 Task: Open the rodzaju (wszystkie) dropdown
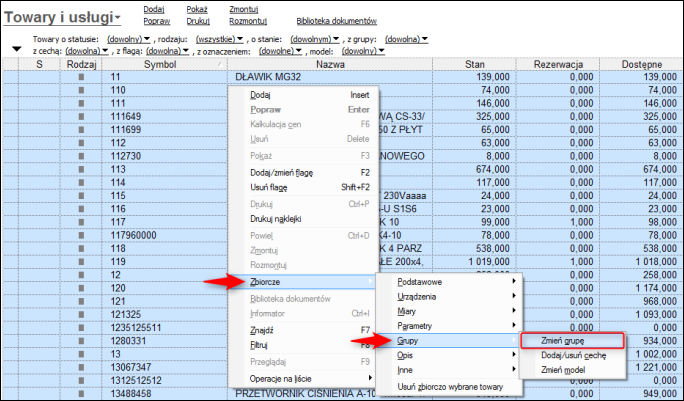click(x=219, y=39)
